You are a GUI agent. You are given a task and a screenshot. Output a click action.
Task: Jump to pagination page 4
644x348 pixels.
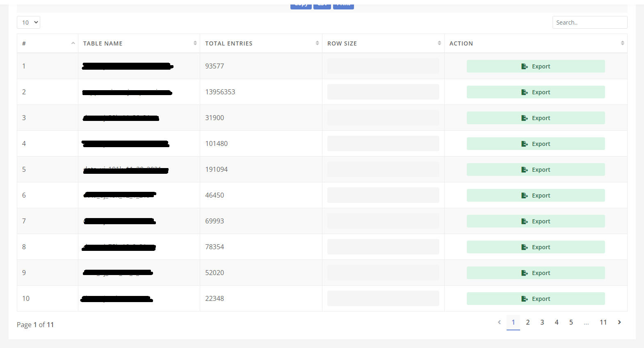[557, 322]
